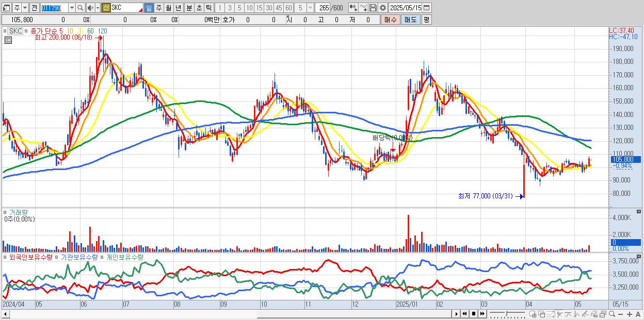Screen dimensions: 644x320
Task: Click the 평 button
Action: click(426, 20)
